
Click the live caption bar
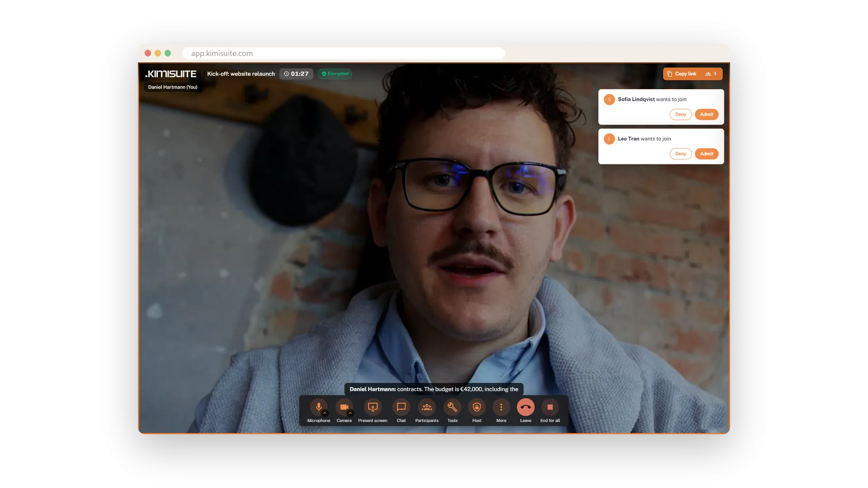tap(434, 389)
